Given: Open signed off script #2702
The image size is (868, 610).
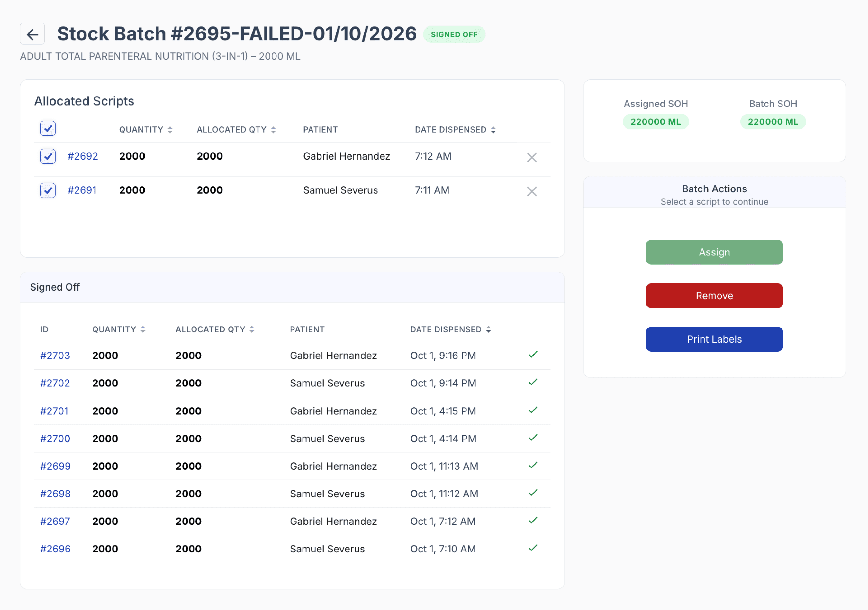Looking at the screenshot, I should [x=55, y=383].
